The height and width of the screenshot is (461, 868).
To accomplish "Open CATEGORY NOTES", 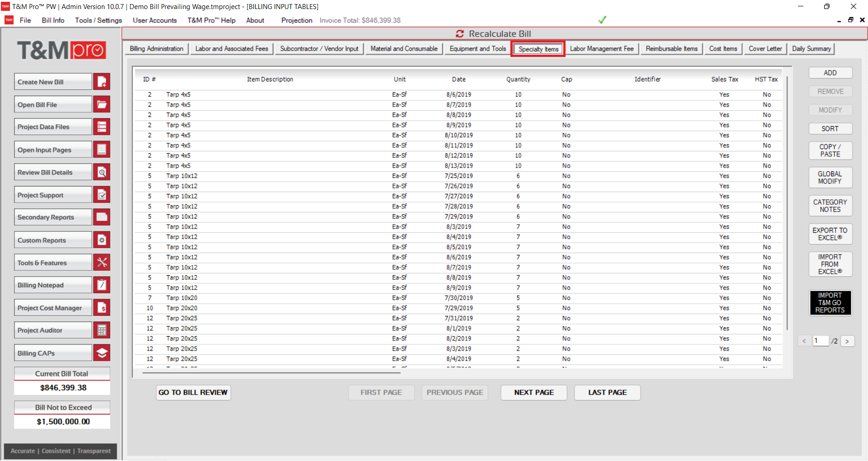I will 830,206.
